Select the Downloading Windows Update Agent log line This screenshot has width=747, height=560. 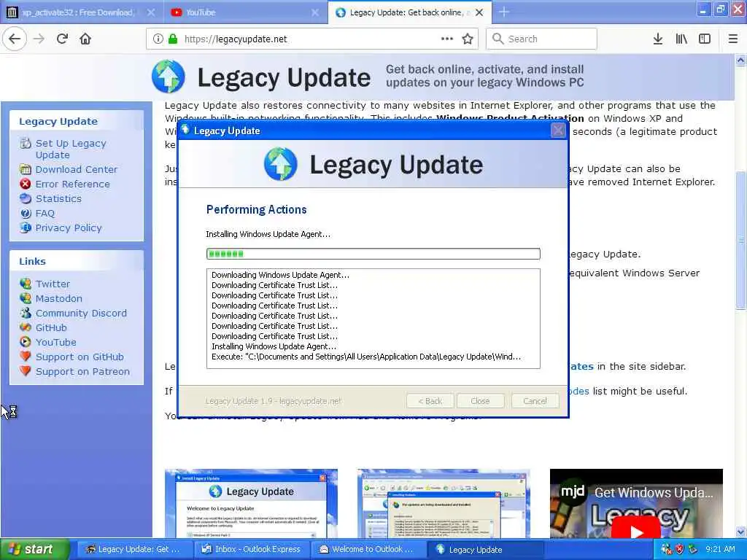[x=280, y=275]
